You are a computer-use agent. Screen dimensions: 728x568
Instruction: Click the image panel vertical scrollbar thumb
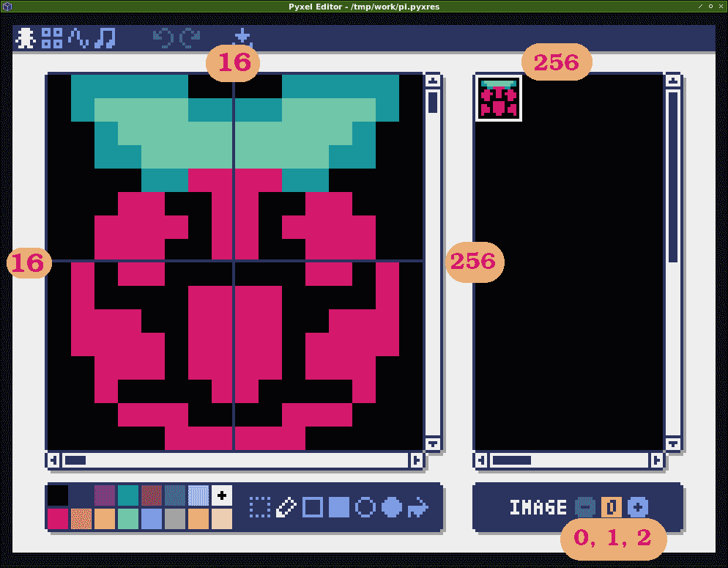(x=673, y=177)
